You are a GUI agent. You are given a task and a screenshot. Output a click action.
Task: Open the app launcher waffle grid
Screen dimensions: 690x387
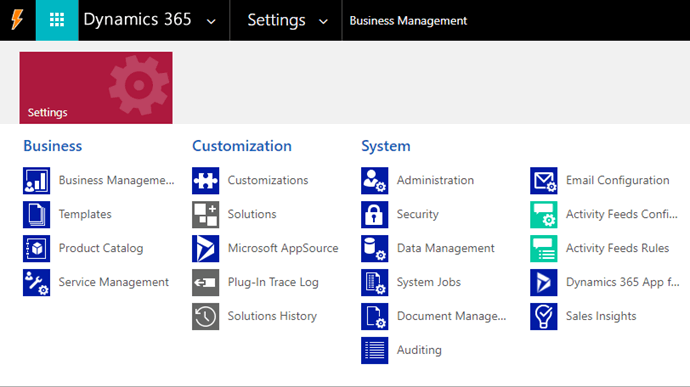click(57, 20)
